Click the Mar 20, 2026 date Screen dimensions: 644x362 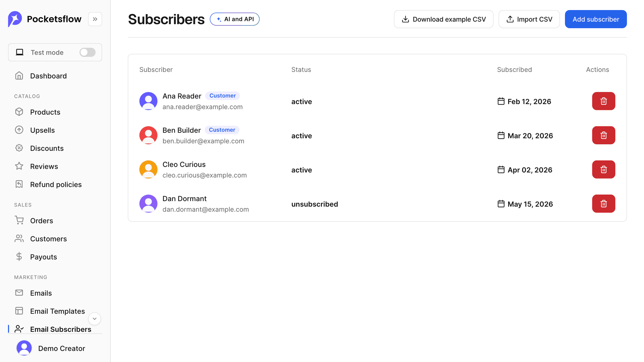pyautogui.click(x=530, y=136)
